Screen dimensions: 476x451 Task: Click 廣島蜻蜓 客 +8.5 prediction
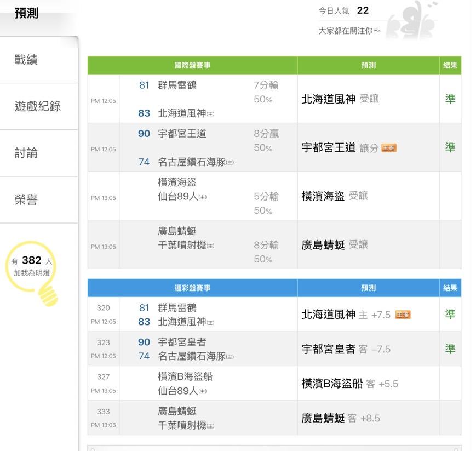tap(341, 418)
